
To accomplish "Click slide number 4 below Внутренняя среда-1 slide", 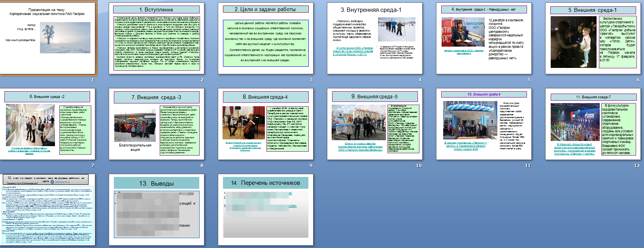I will point(420,80).
